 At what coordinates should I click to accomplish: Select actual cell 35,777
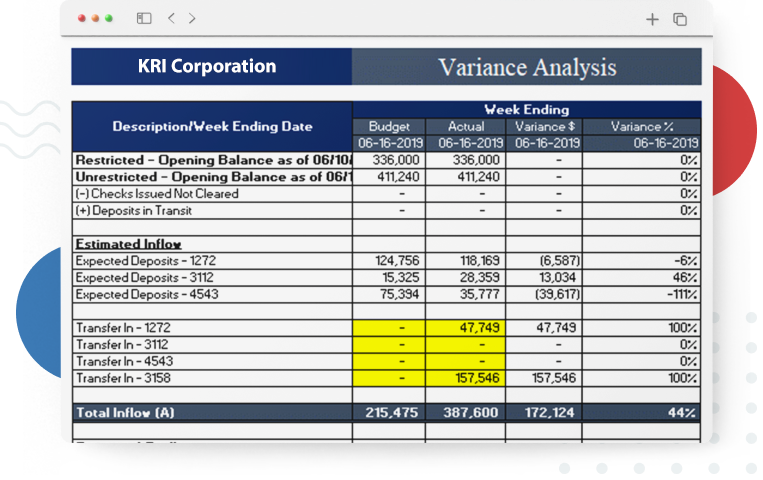466,294
